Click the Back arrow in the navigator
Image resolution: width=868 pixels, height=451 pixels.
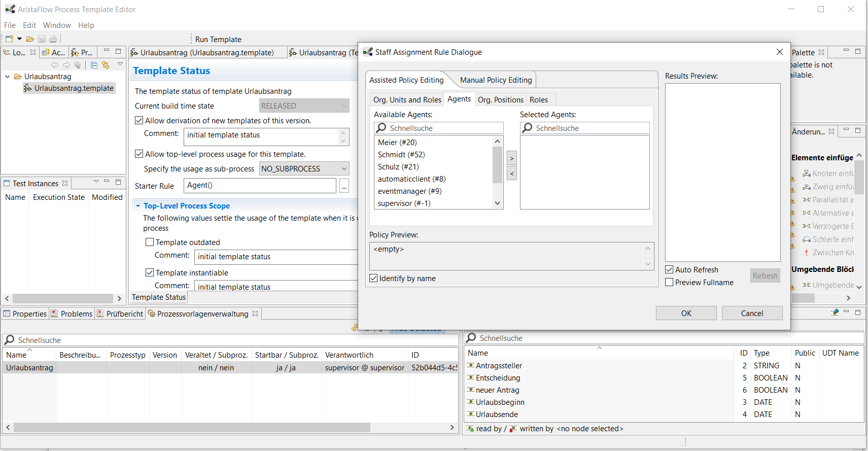pos(55,65)
